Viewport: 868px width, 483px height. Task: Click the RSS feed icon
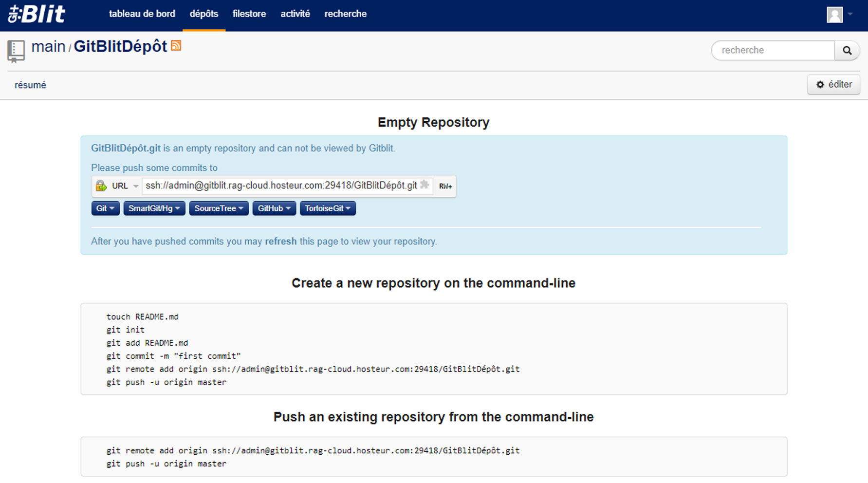[176, 46]
